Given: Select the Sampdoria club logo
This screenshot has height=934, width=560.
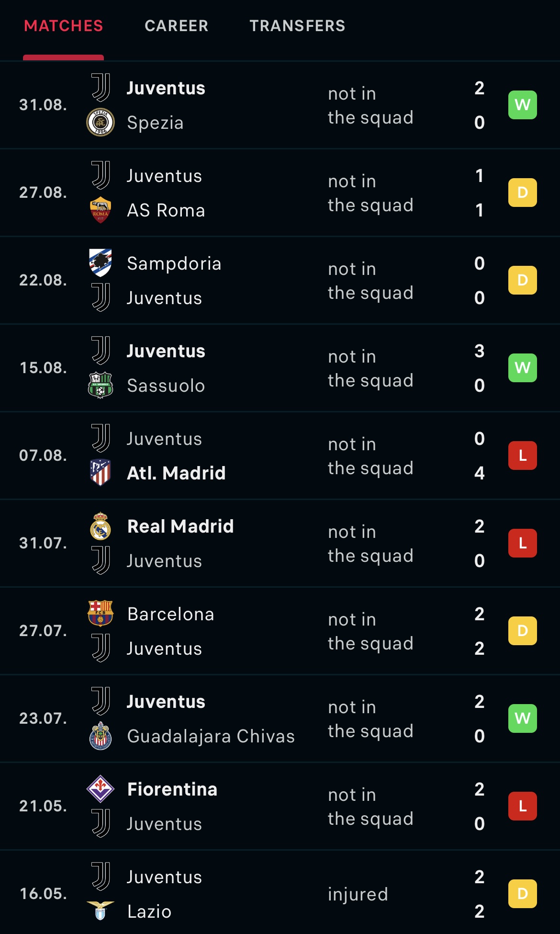Looking at the screenshot, I should pyautogui.click(x=101, y=262).
